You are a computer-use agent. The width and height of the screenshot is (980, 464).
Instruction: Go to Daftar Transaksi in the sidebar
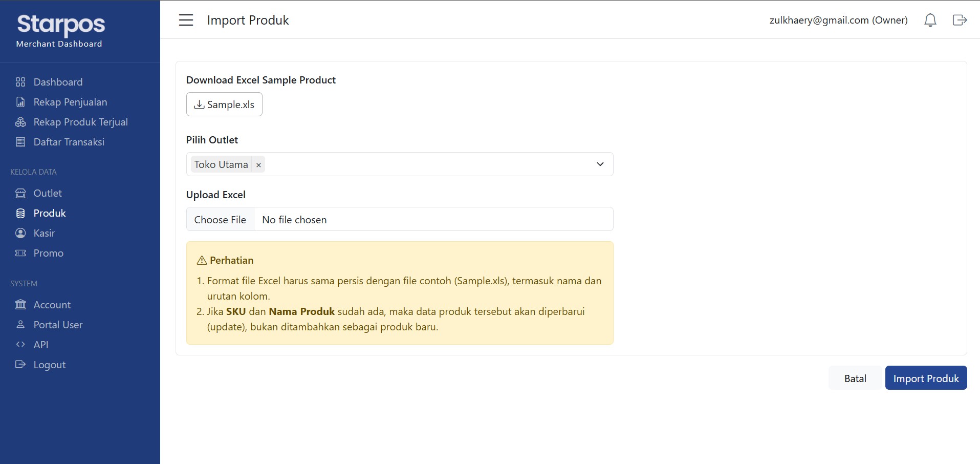69,142
